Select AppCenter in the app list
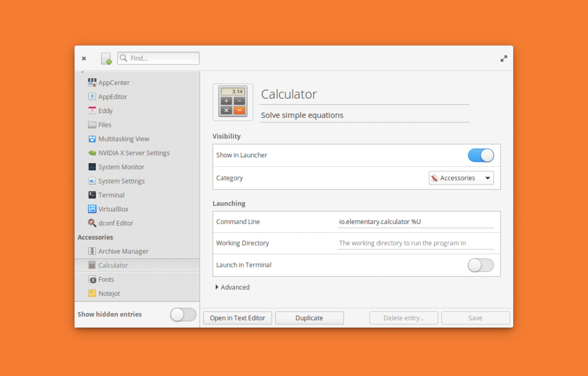Screen dimensions: 588x376 [x=137, y=83]
